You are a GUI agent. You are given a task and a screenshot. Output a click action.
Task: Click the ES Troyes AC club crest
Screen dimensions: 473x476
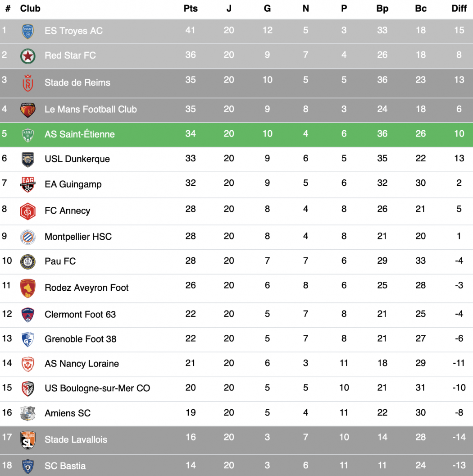[28, 31]
